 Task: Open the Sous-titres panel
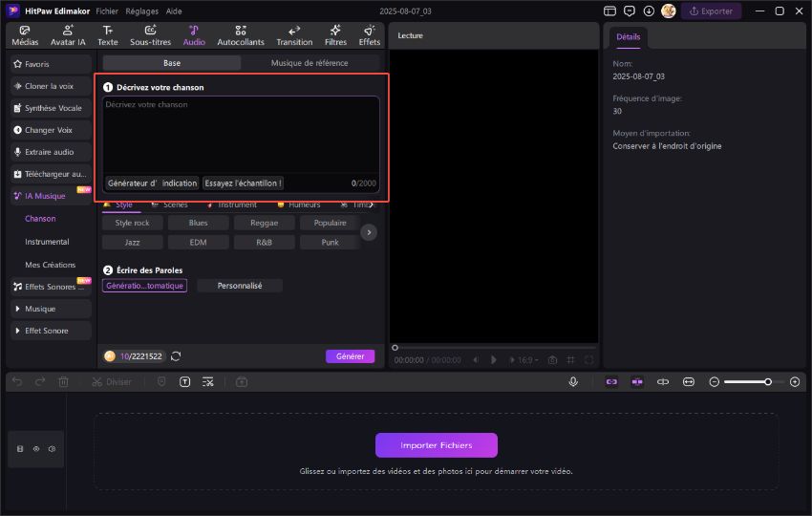[150, 35]
